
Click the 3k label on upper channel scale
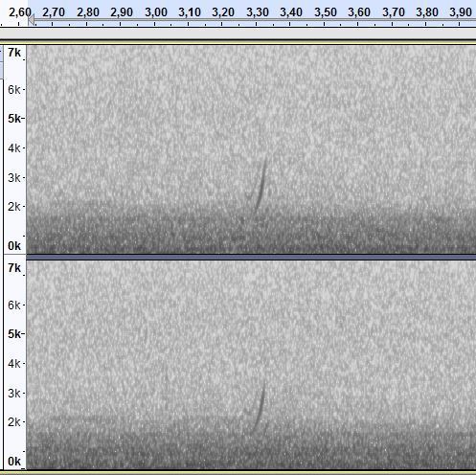[x=14, y=177]
